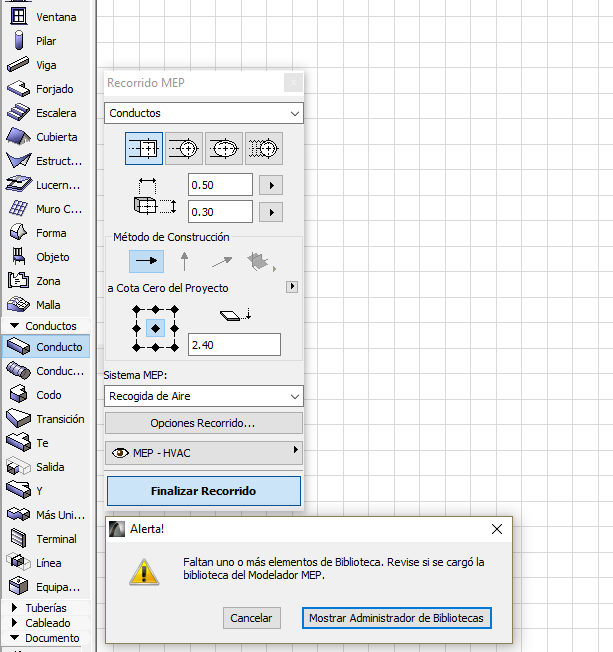Select center anchor point of reference grid
The height and width of the screenshot is (652, 613).
click(156, 328)
